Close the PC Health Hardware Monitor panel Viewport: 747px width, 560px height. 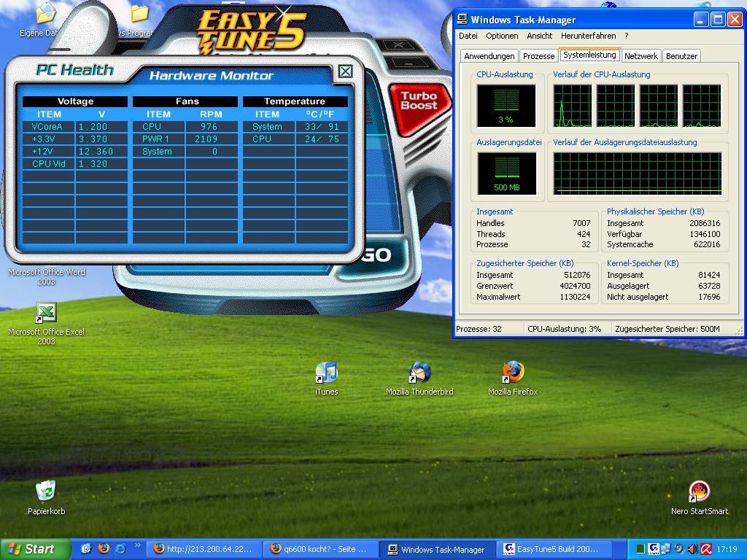pyautogui.click(x=345, y=71)
